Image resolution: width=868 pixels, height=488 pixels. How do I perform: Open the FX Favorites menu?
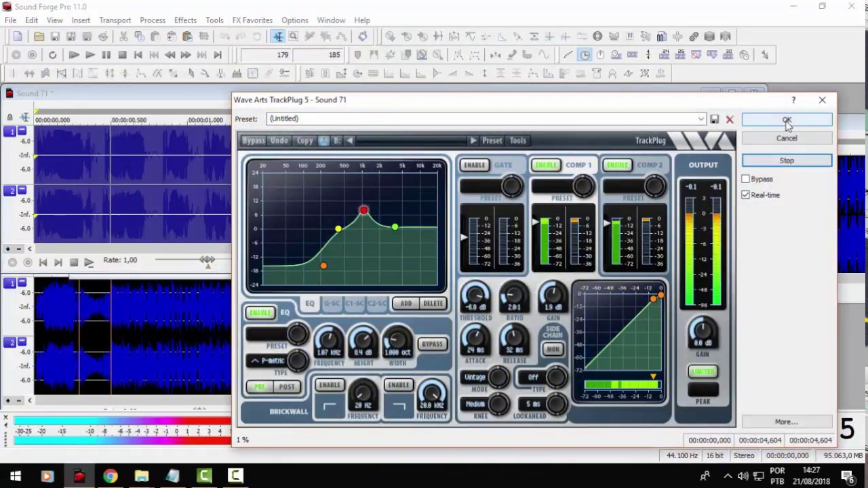click(x=252, y=20)
